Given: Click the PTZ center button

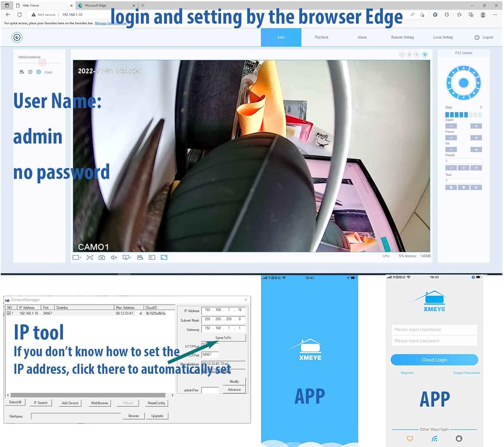Looking at the screenshot, I should point(464,83).
